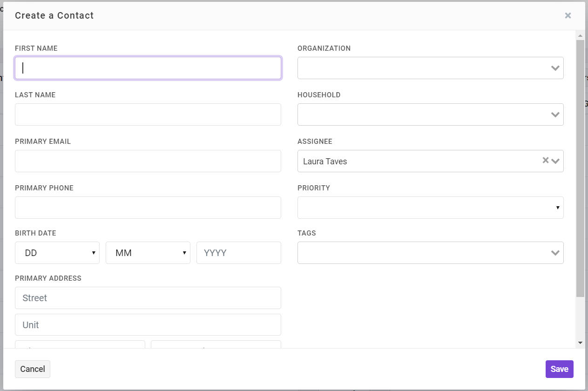Close the Create a Contact dialog
The width and height of the screenshot is (588, 391).
coord(568,15)
